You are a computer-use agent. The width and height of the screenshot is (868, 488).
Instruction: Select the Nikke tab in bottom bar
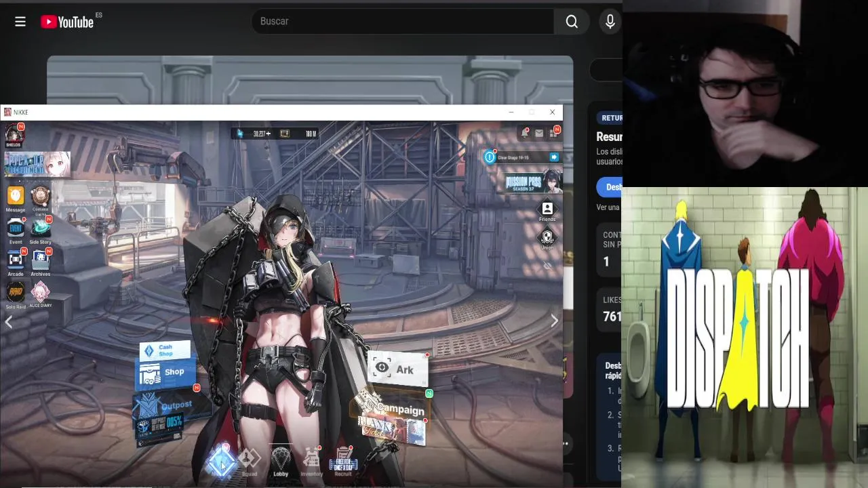[x=220, y=462]
